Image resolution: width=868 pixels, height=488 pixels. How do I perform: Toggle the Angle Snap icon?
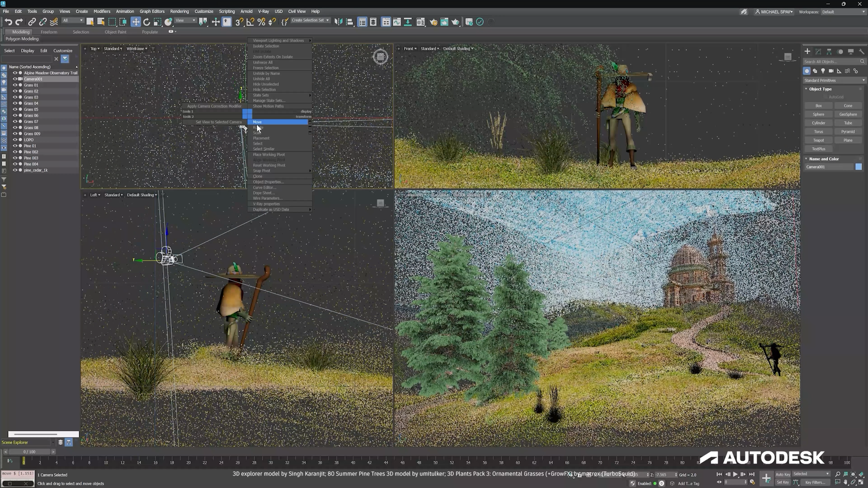(250, 22)
